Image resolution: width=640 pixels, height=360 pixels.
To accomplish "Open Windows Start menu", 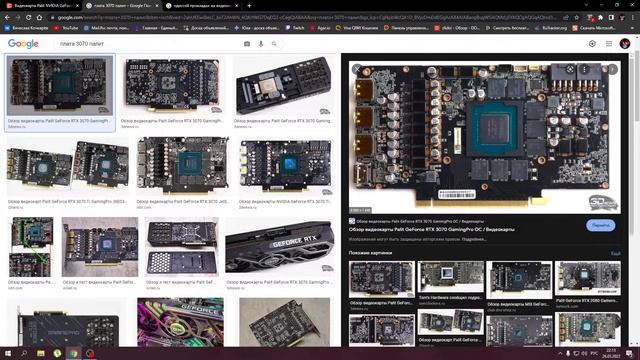I will point(8,353).
